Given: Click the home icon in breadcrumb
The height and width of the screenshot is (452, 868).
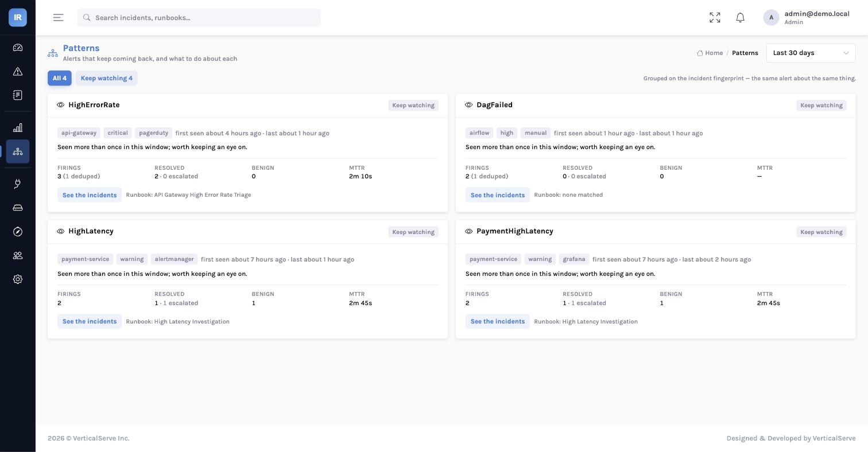Looking at the screenshot, I should click(x=700, y=53).
